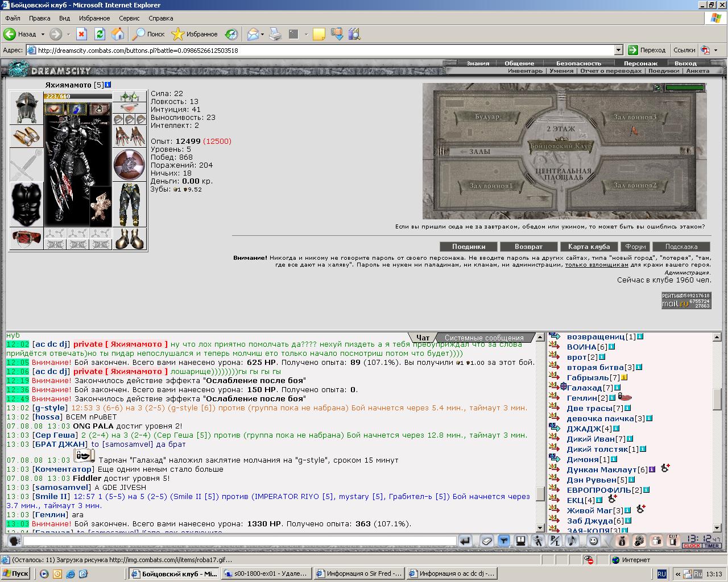Click the gloves equipment slot
Viewport: 728px width, 582px height.
pyautogui.click(x=130, y=136)
